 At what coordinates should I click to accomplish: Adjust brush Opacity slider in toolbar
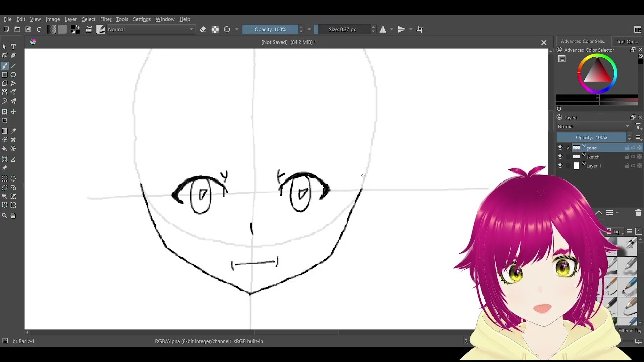270,29
